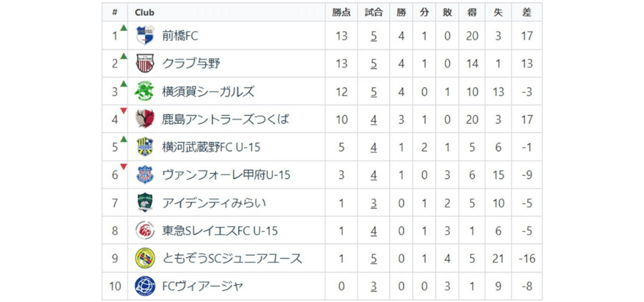Click the 勝点 column header
Image resolution: width=644 pixels, height=302 pixels.
pyautogui.click(x=341, y=12)
